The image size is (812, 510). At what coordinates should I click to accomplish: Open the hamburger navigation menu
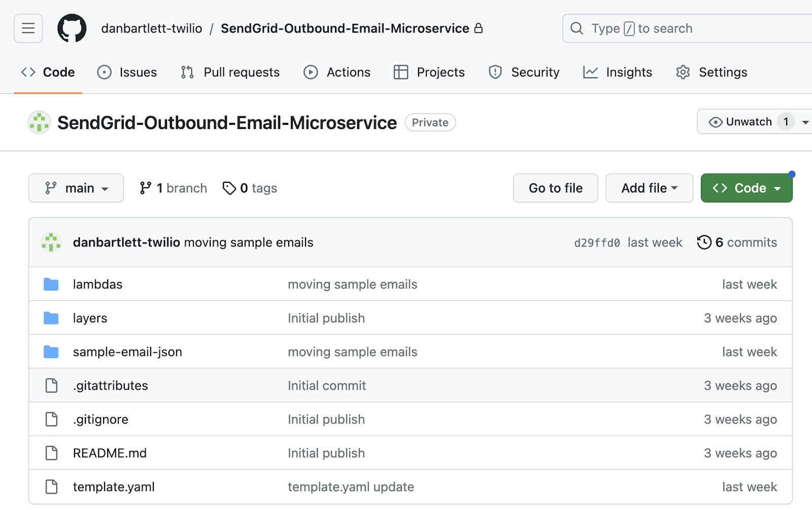point(28,28)
